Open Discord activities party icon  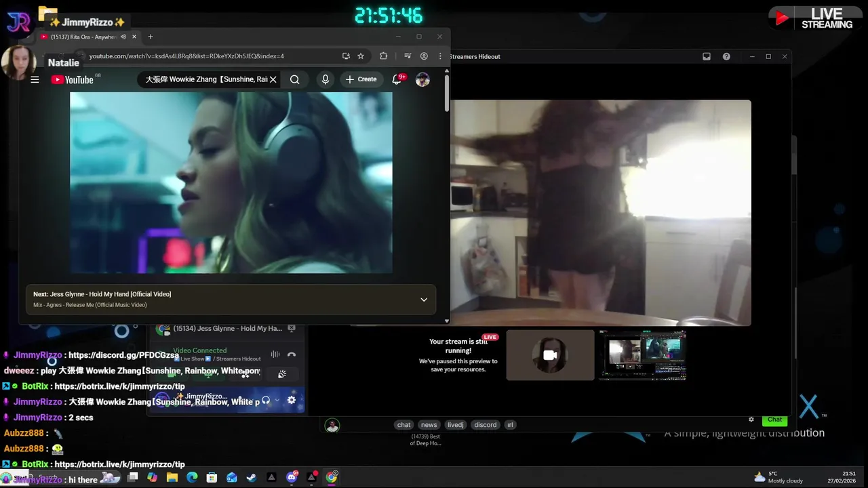[x=282, y=374]
